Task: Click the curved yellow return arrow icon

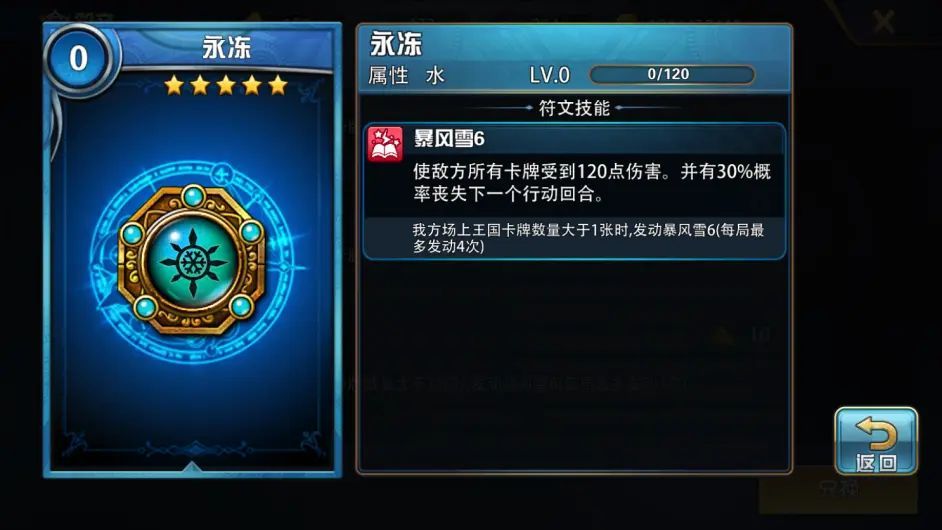Action: [876, 433]
